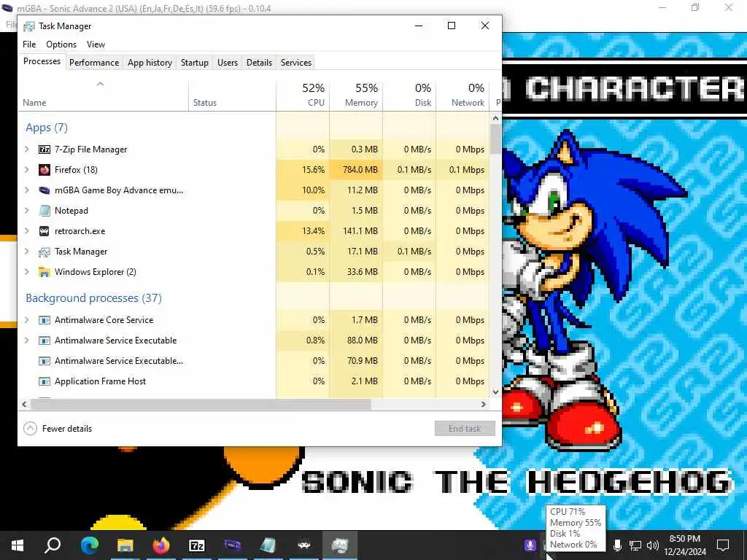This screenshot has width=747, height=560.
Task: Select the Apps (7) group header
Action: [x=47, y=128]
